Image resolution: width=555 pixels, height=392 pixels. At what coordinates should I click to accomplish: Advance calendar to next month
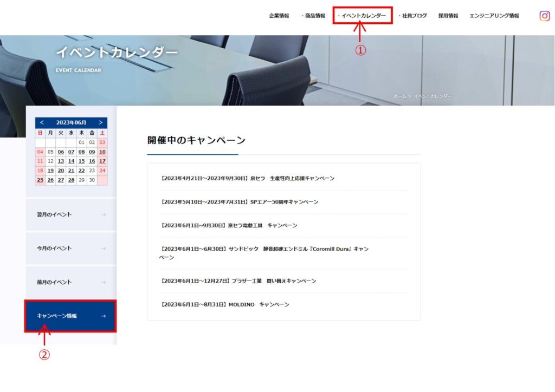[x=100, y=123]
